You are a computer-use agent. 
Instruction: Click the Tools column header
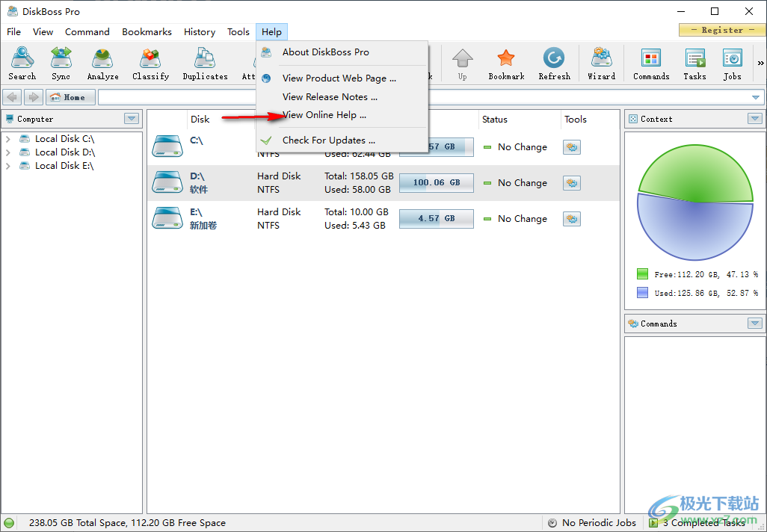click(x=576, y=120)
